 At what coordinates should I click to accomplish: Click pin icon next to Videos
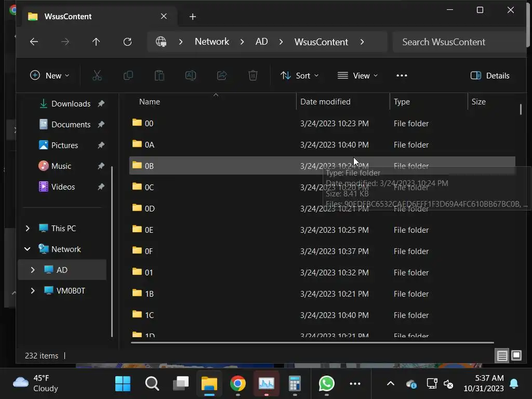point(101,187)
